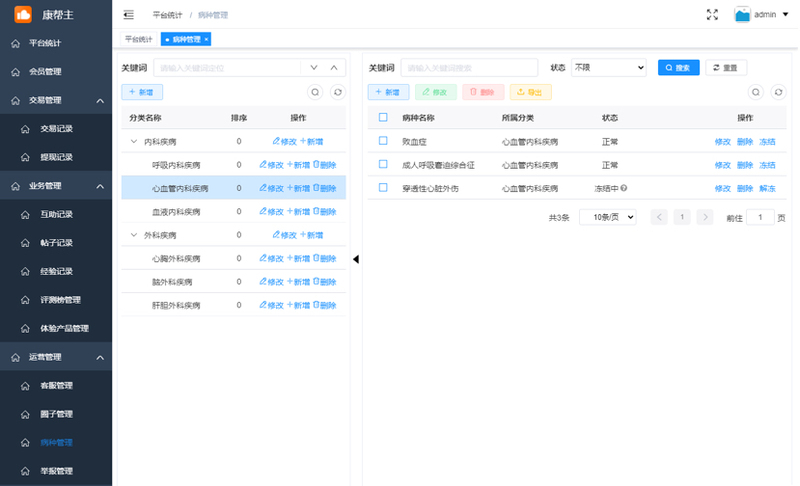Click the 前往 page number input
The width and height of the screenshot is (800, 486).
[x=760, y=217]
